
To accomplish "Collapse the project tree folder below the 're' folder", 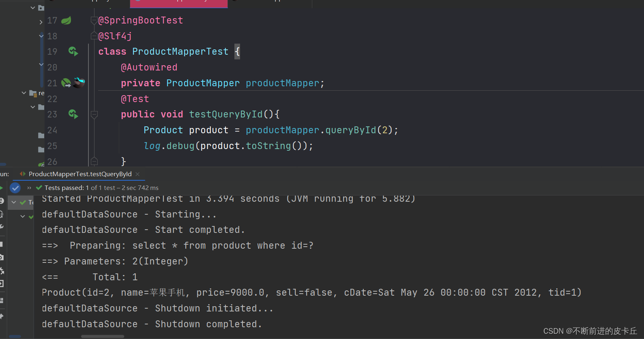I will 33,107.
